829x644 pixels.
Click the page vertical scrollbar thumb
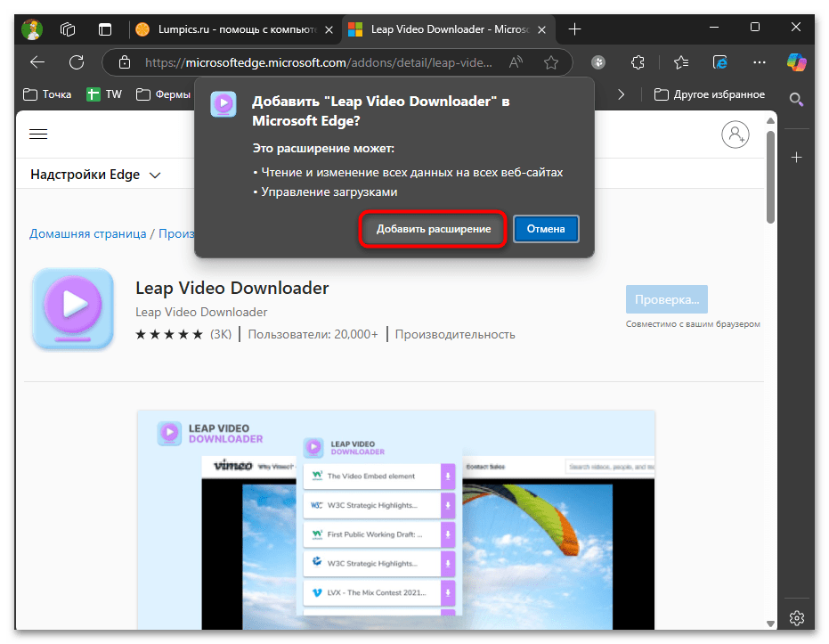tap(770, 175)
